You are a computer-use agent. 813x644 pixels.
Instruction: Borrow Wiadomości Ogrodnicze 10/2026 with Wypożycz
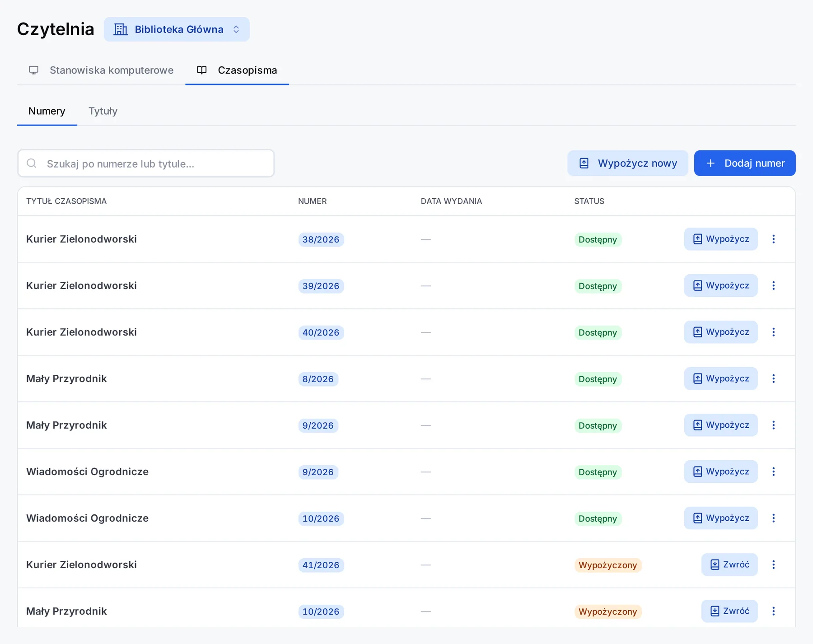pyautogui.click(x=721, y=518)
